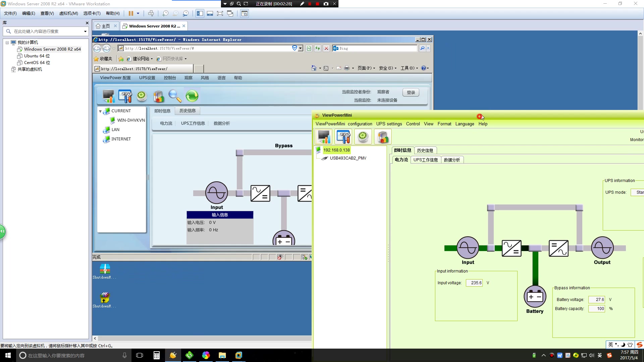Viewport: 644px width, 362px height.
Task: Click the IE refresh button
Action: point(317,48)
